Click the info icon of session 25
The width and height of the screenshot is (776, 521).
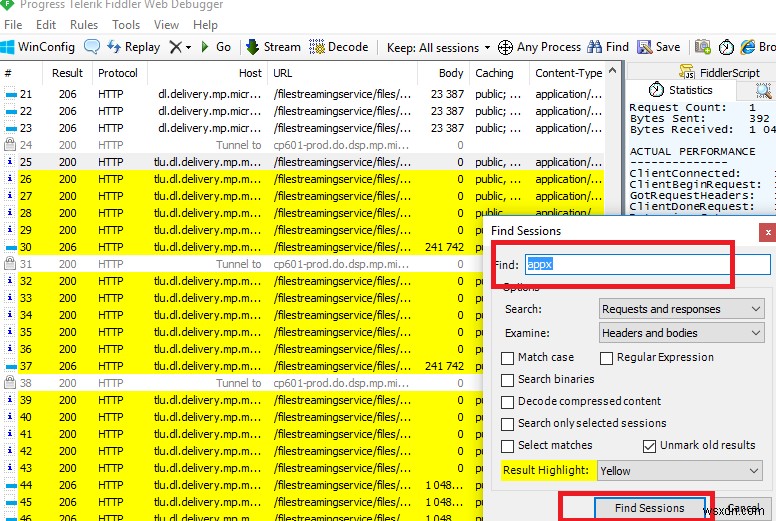click(x=10, y=162)
